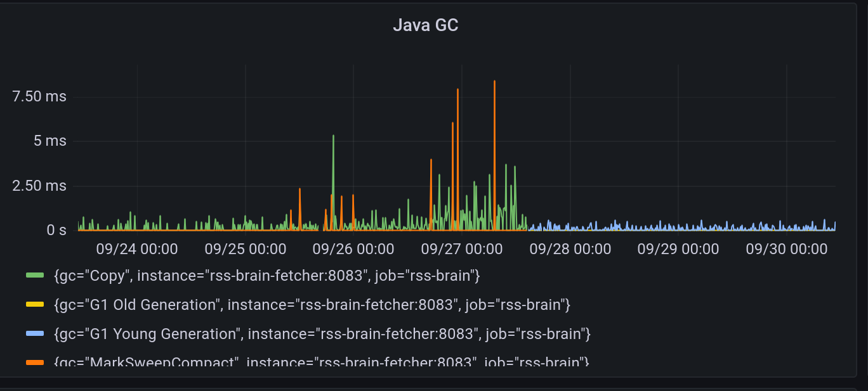Screen dimensions: 868x391
Task: Toggle the gc="G1 Young Generation" legend series
Action: [x=322, y=334]
